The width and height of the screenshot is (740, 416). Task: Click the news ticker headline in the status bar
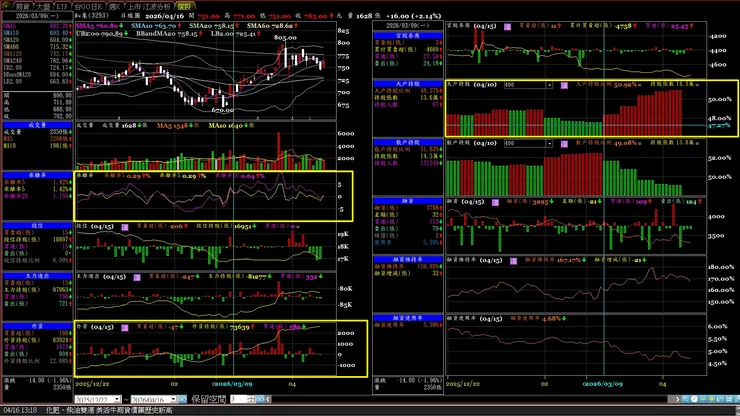109,410
